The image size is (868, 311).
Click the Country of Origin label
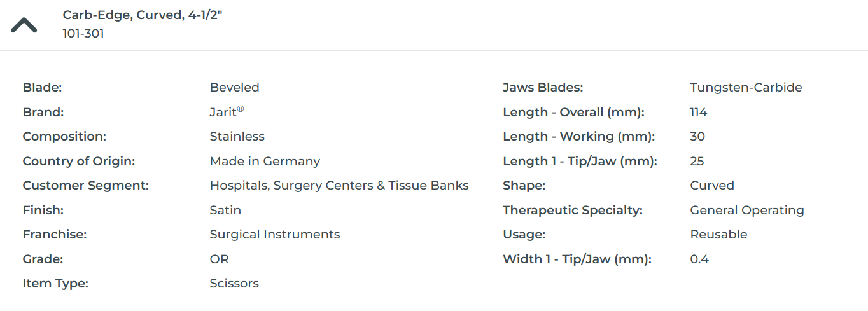[79, 162]
